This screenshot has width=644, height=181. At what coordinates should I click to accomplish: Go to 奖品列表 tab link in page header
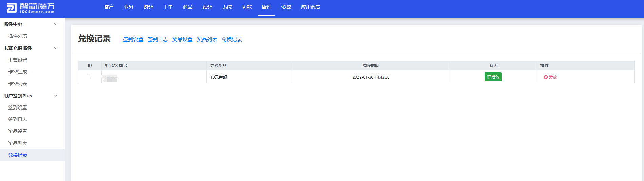207,39
